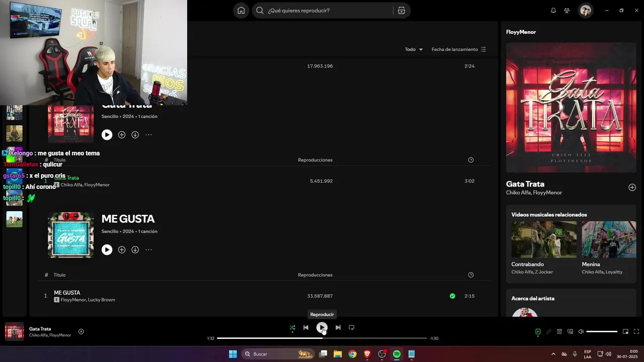The height and width of the screenshot is (362, 644).
Task: Toggle the green saved checkmark on ME GUSTA
Action: coord(452,296)
